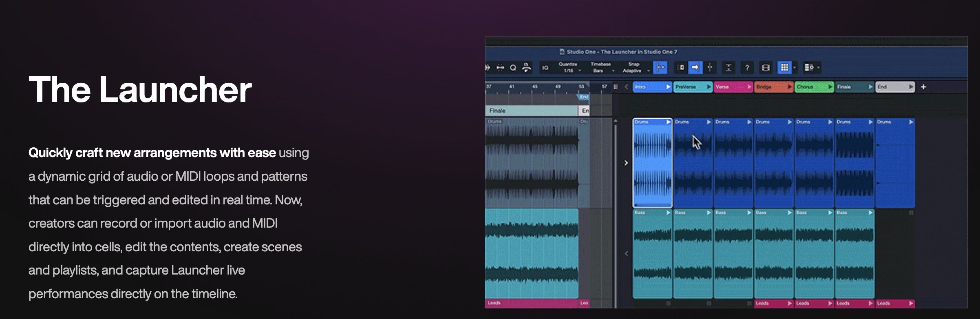The width and height of the screenshot is (980, 319).
Task: Toggle the blue Launcher grid button
Action: point(784,68)
